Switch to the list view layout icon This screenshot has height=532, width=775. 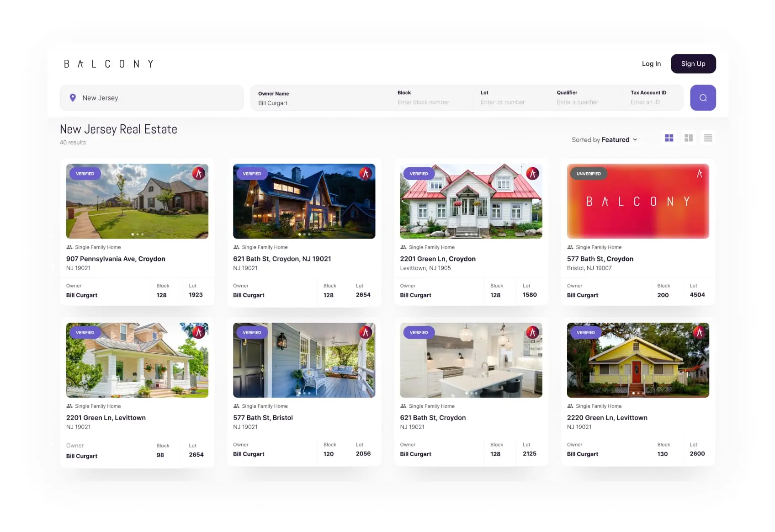[x=708, y=138]
